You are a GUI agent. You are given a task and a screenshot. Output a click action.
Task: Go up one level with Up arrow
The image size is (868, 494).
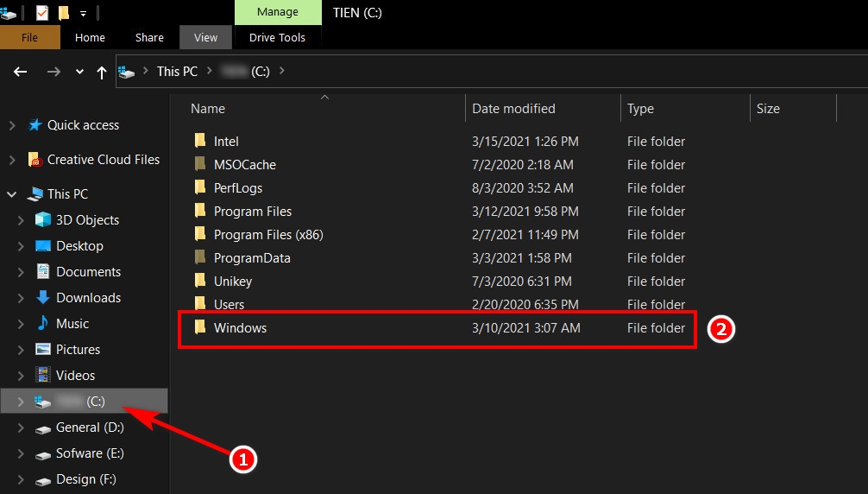click(x=101, y=72)
